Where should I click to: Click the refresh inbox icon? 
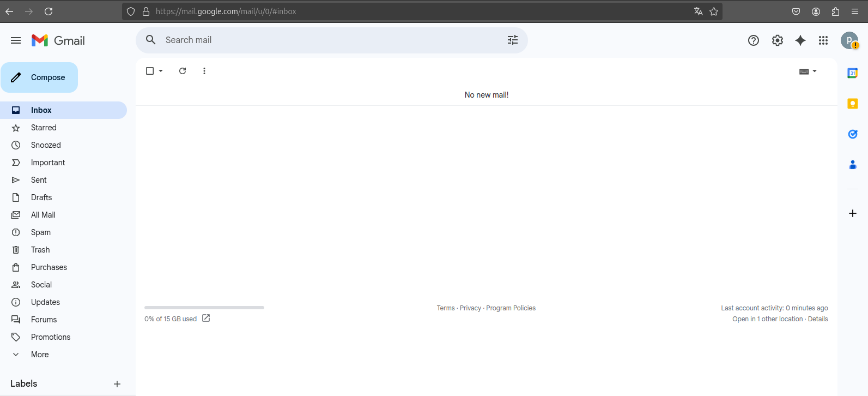[183, 71]
